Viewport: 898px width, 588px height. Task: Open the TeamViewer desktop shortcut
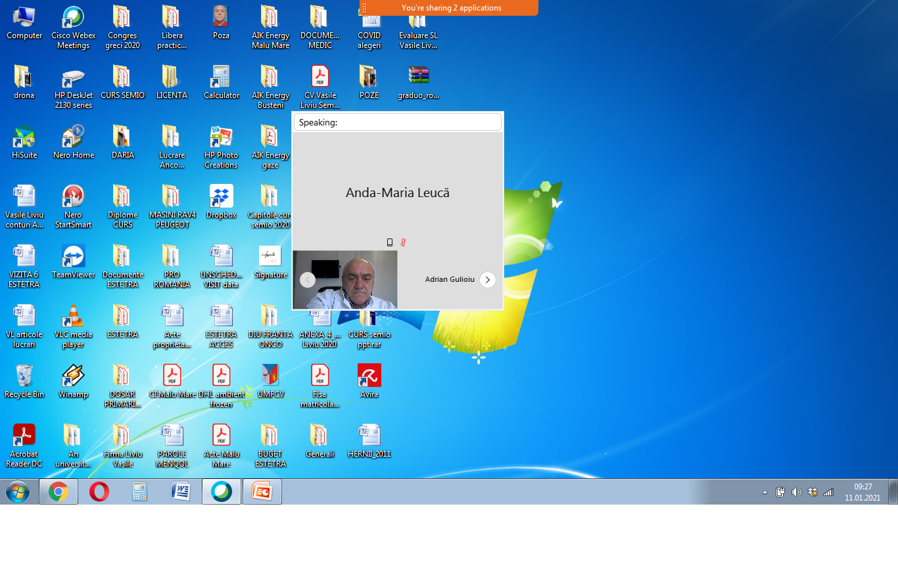(x=74, y=261)
